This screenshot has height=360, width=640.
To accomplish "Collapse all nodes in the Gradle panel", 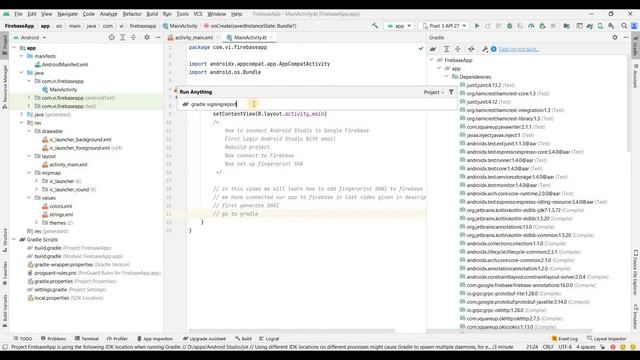I will [458, 49].
